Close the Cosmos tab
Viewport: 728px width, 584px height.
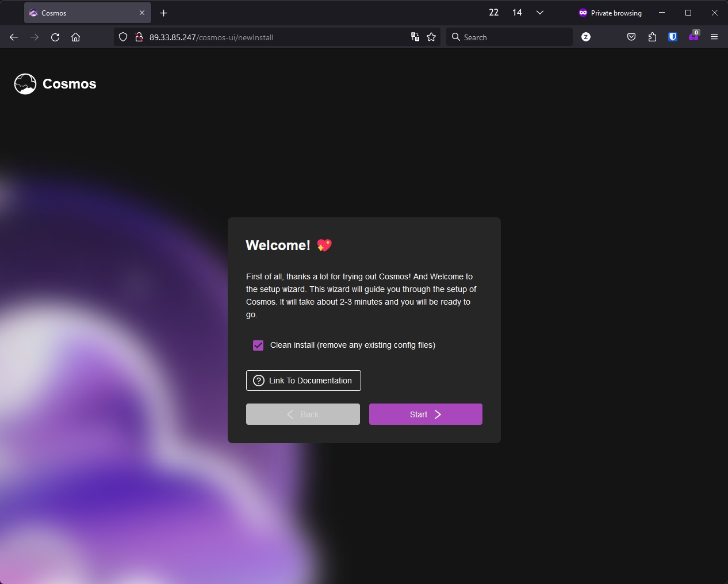point(142,13)
